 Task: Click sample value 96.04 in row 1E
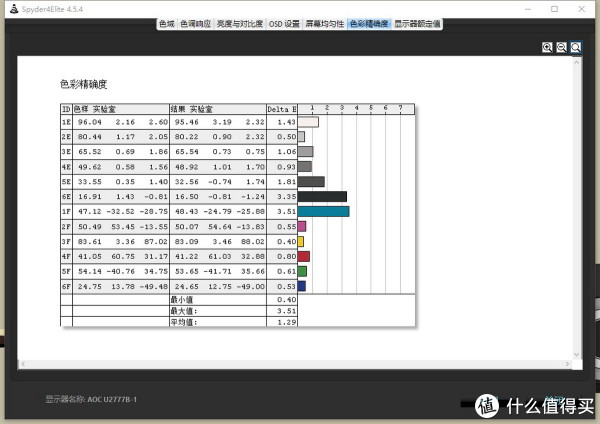90,122
